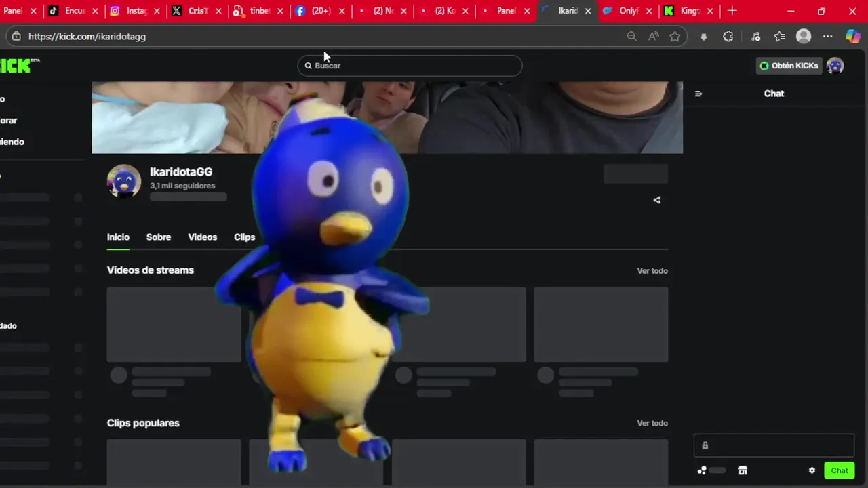Click Ver todo next to Videos de streams

[652, 271]
